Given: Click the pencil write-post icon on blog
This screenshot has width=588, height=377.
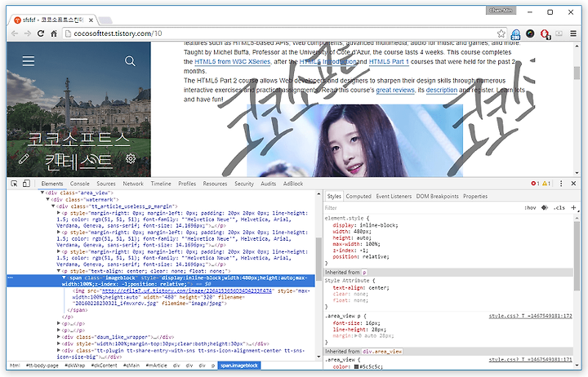Looking at the screenshot, I should pos(24,159).
